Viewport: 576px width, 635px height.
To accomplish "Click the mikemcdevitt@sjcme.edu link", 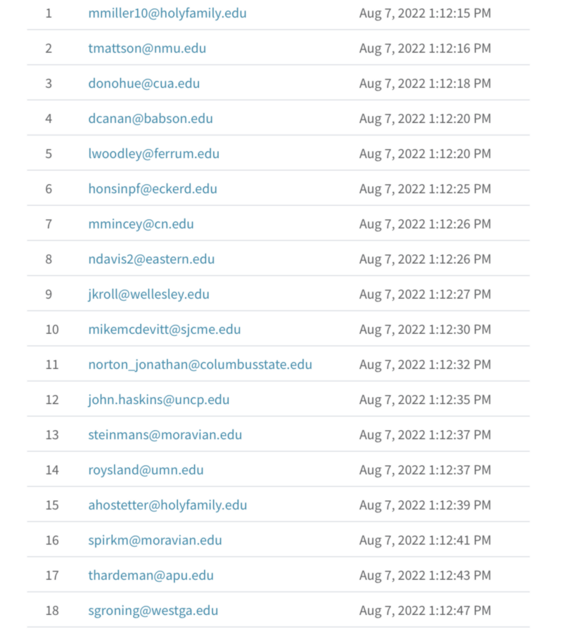I will [x=164, y=330].
